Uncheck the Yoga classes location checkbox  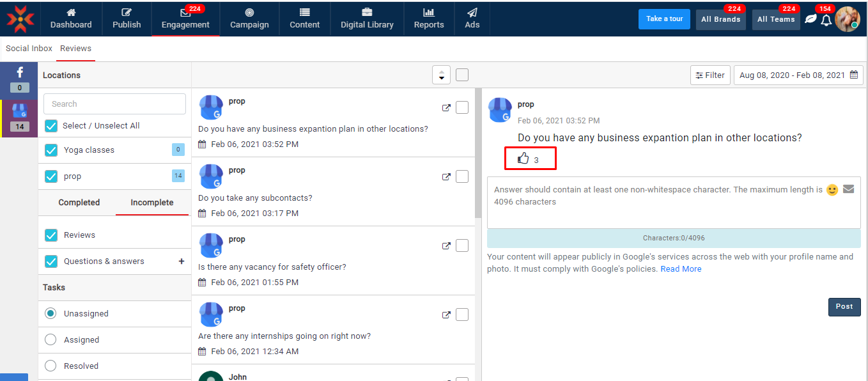click(x=51, y=150)
